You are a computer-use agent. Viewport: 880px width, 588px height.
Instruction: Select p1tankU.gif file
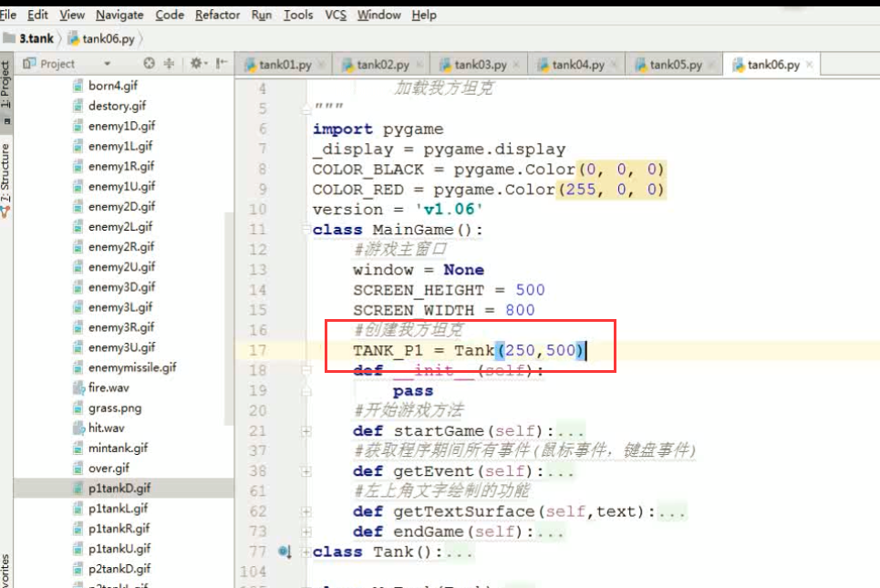coord(119,548)
